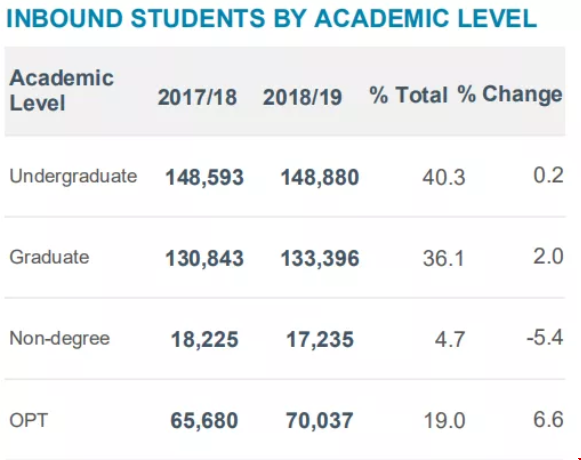Select the % Total column header
The width and height of the screenshot is (581, 460).
pyautogui.click(x=409, y=95)
